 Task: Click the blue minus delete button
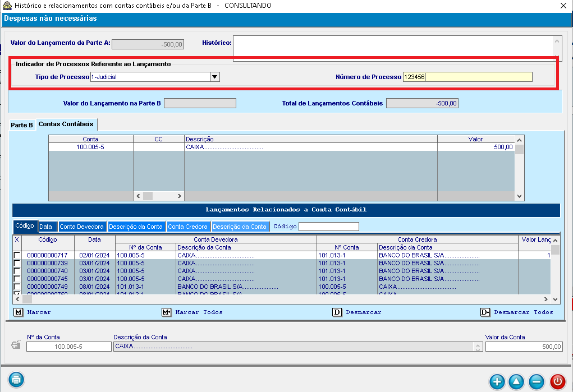tap(537, 382)
